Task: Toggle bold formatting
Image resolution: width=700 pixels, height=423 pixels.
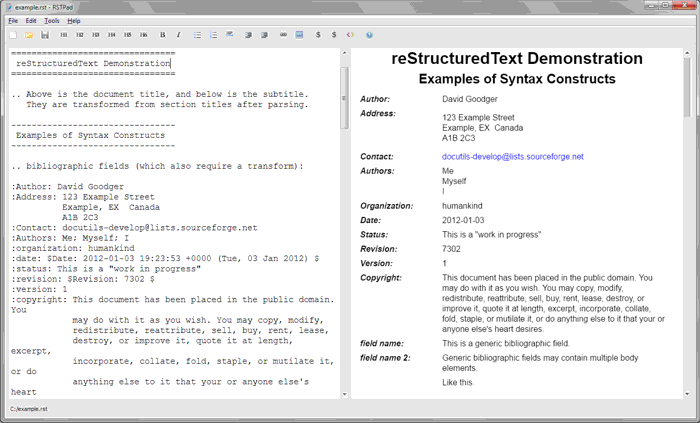Action: point(163,35)
